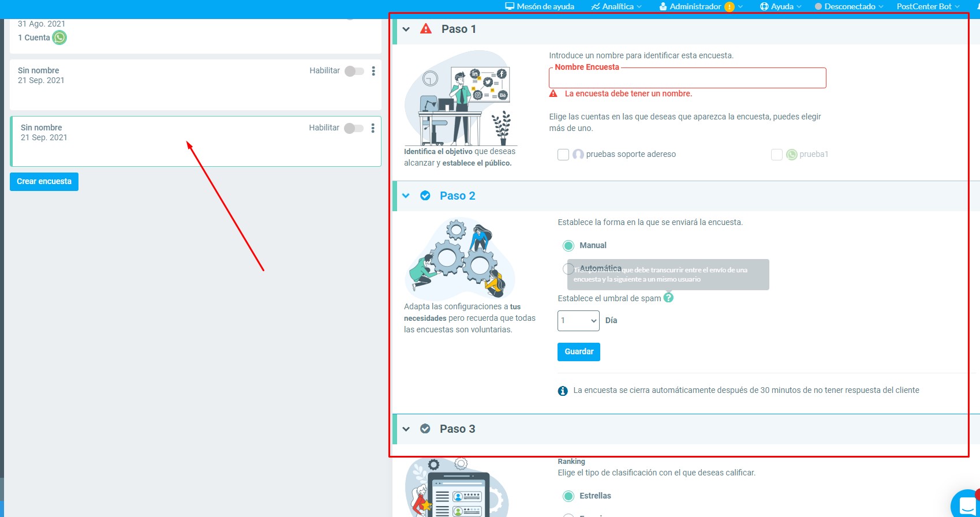980x517 pixels.
Task: Click the Ayuda lifebuoy icon
Action: coord(764,6)
